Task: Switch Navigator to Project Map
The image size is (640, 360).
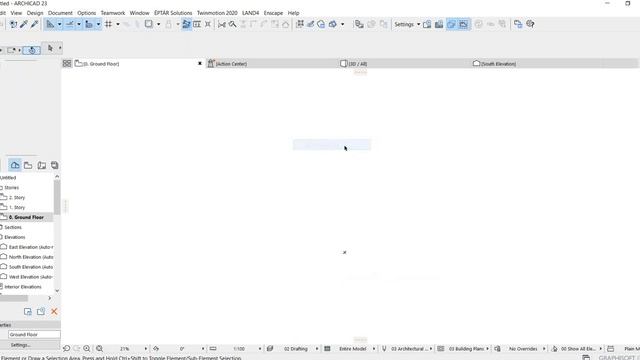Action: coord(15,165)
